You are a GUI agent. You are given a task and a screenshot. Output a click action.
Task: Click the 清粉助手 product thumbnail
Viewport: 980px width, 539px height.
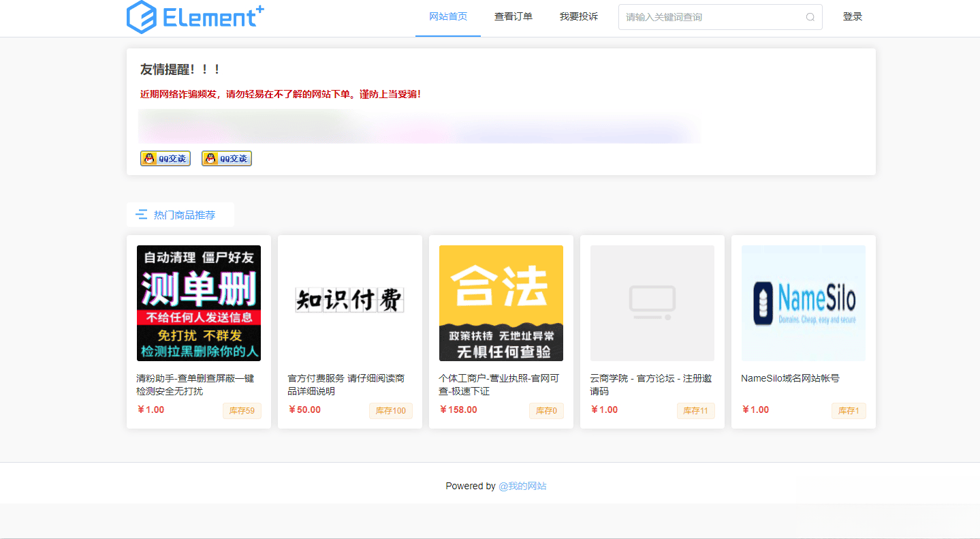coord(198,303)
